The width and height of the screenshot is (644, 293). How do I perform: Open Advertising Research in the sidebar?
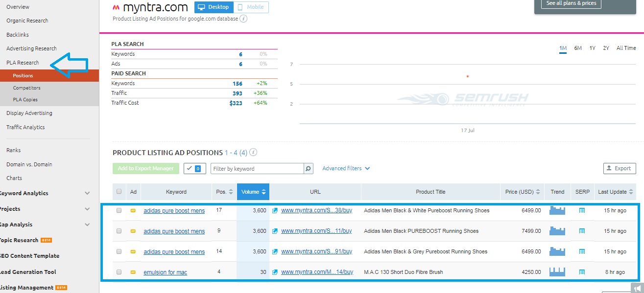tap(31, 48)
